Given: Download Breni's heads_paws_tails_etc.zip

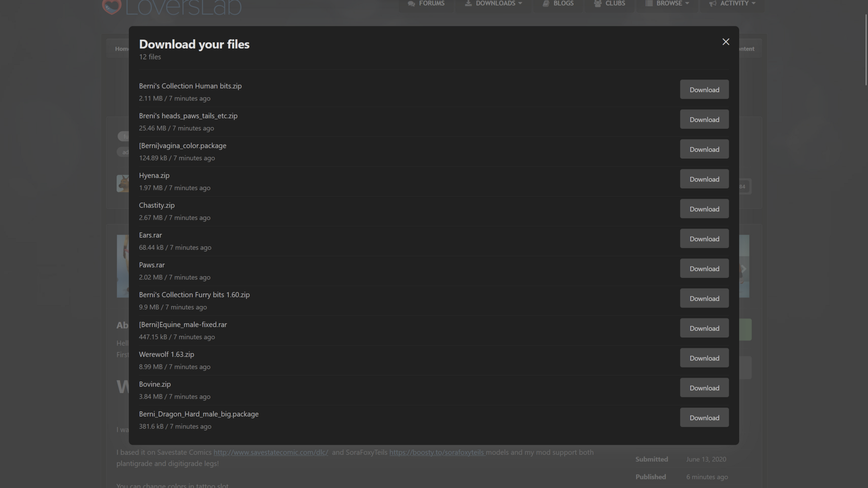Looking at the screenshot, I should tap(704, 119).
